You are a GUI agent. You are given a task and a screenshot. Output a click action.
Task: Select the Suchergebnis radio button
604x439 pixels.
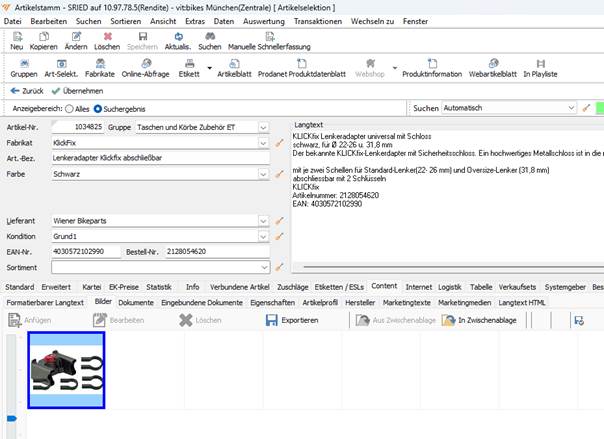point(111,108)
